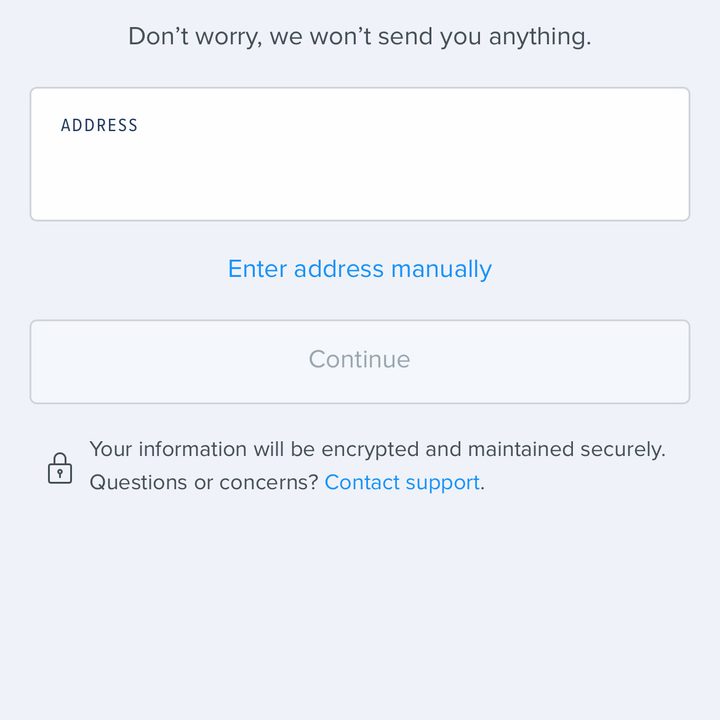Image resolution: width=720 pixels, height=720 pixels.
Task: Focus the Address input field
Action: (360, 154)
